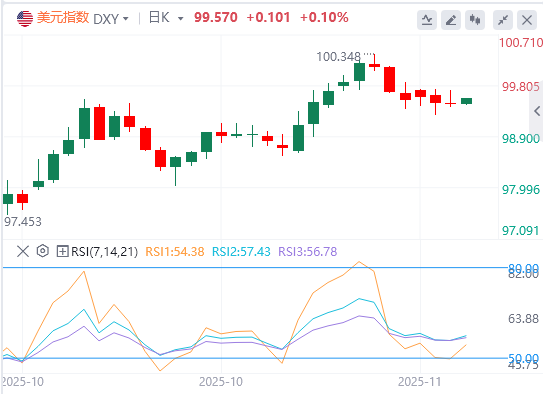Toggle RSI2 cyan line visibility

(x=241, y=252)
